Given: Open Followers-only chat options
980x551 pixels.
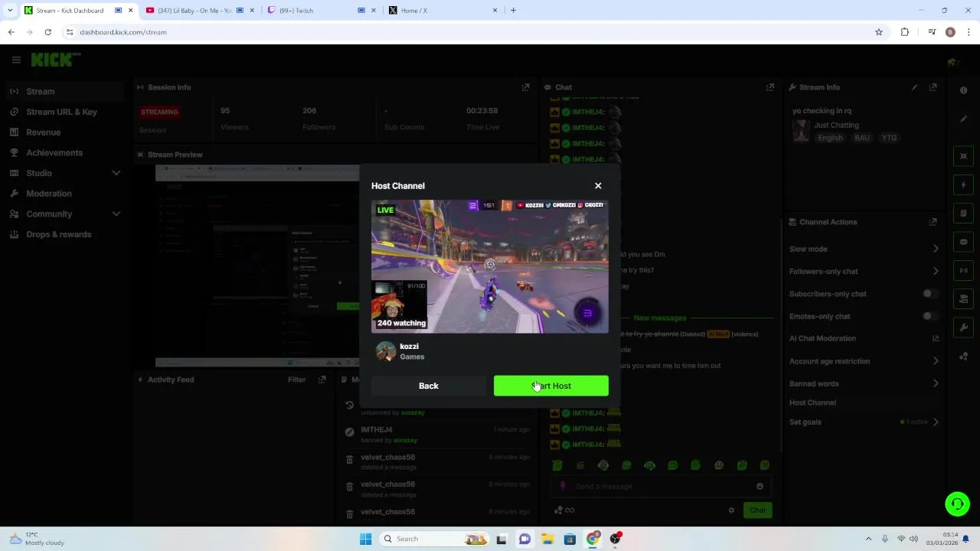Looking at the screenshot, I should 864,271.
